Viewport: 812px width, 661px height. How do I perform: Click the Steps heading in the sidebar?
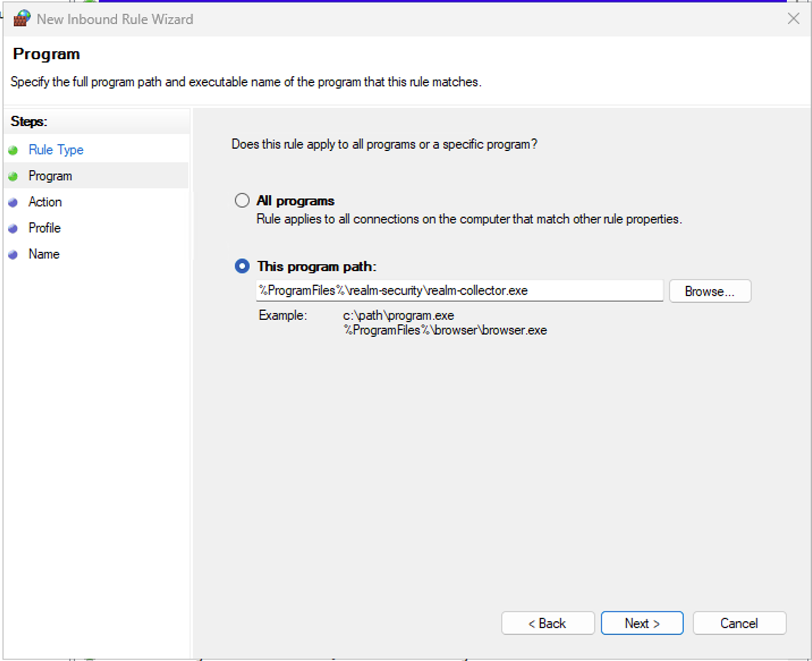tap(29, 121)
